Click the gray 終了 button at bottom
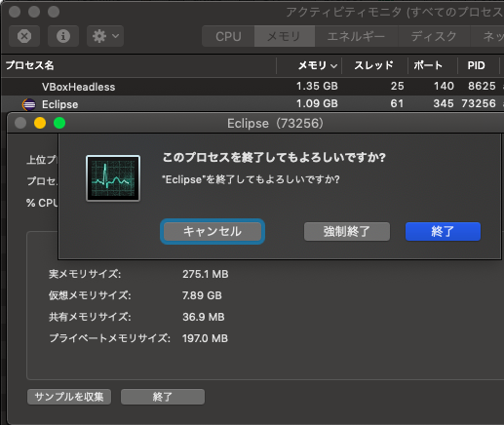Screen dimensions: 504x425 (x=163, y=397)
